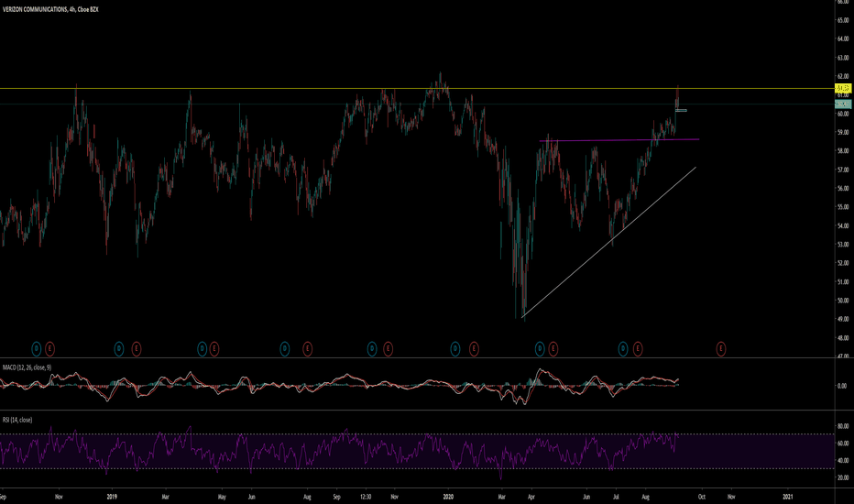Click the May label on time axis

[222, 497]
